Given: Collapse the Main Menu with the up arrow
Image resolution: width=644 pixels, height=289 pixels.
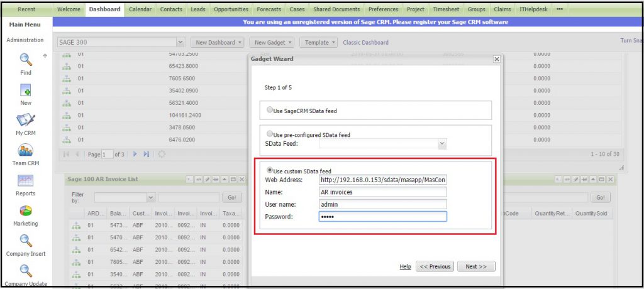Looking at the screenshot, I should click(45, 57).
